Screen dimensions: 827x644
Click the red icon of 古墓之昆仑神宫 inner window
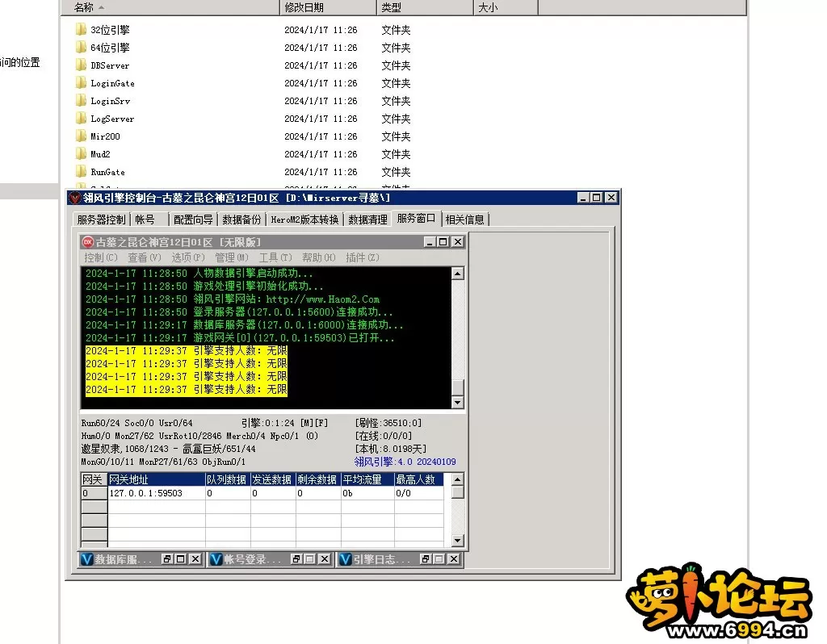click(87, 242)
